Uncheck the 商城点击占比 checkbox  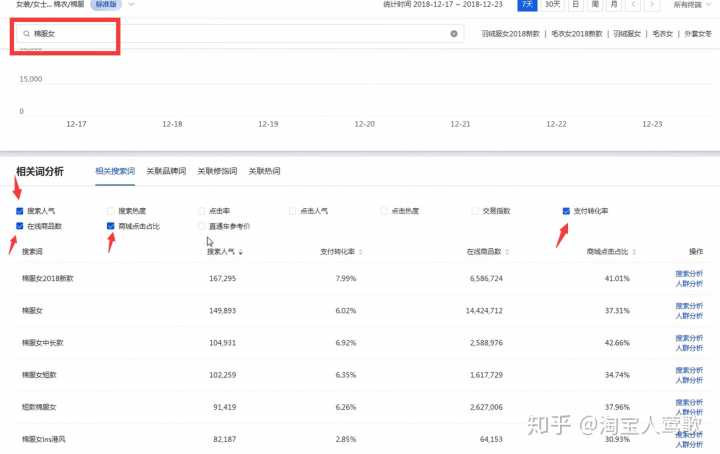point(111,226)
